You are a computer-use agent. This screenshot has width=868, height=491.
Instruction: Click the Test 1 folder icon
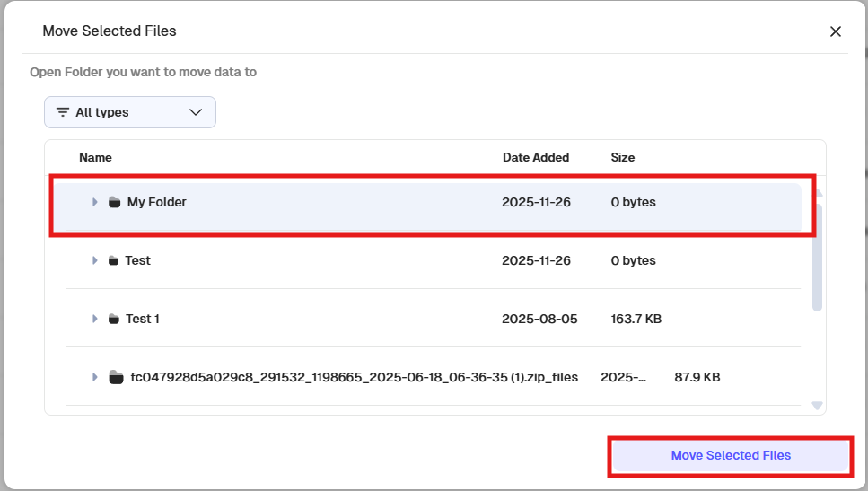113,320
